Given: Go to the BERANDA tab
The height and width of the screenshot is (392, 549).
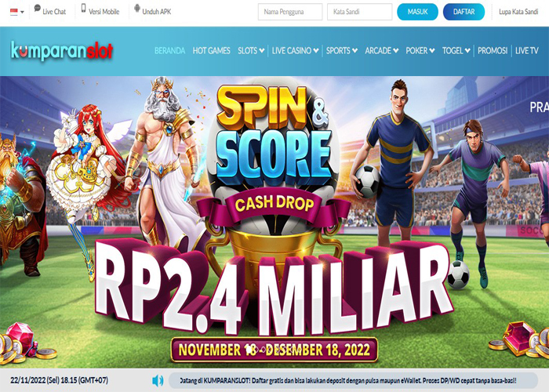Looking at the screenshot, I should click(x=170, y=51).
